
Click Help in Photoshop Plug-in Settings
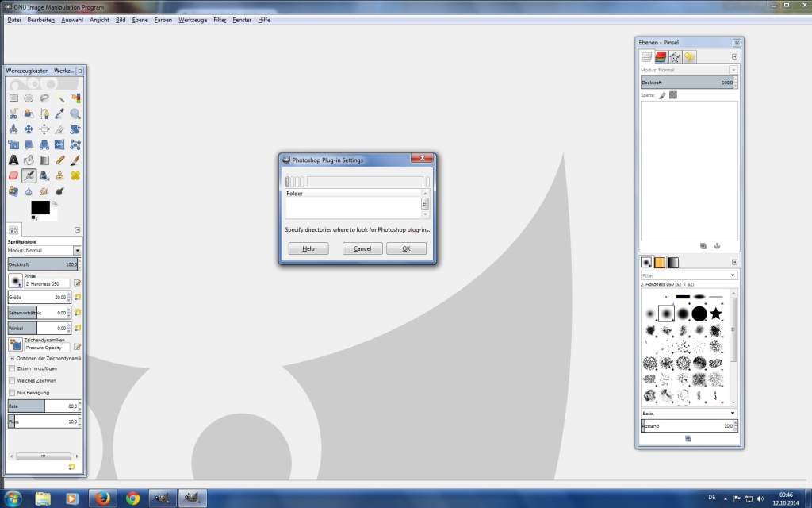coord(308,248)
